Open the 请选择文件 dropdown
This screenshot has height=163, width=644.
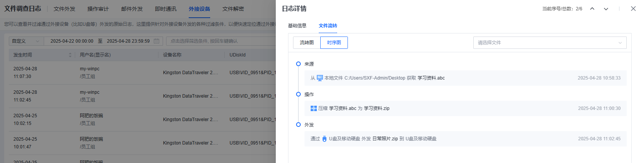pyautogui.click(x=549, y=43)
